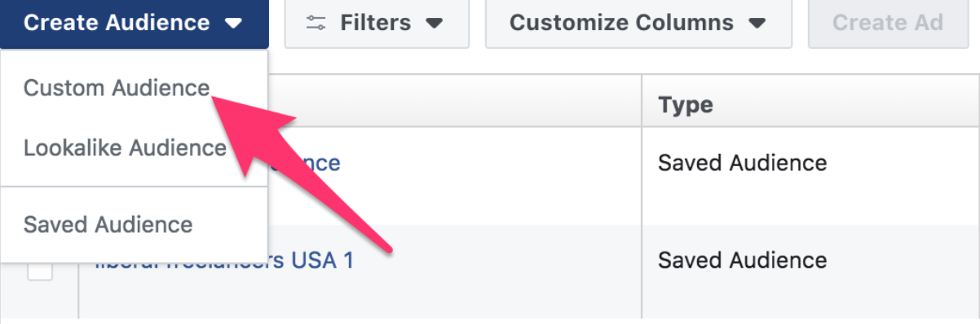Click the Customize Columns caret arrow
980x324 pixels.
[x=757, y=23]
